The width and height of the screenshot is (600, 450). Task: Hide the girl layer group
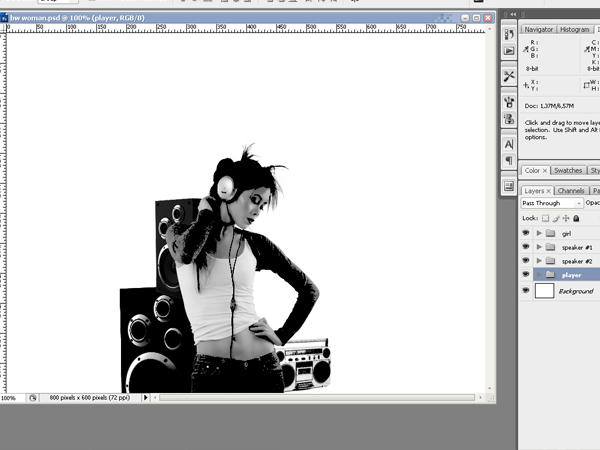point(526,233)
